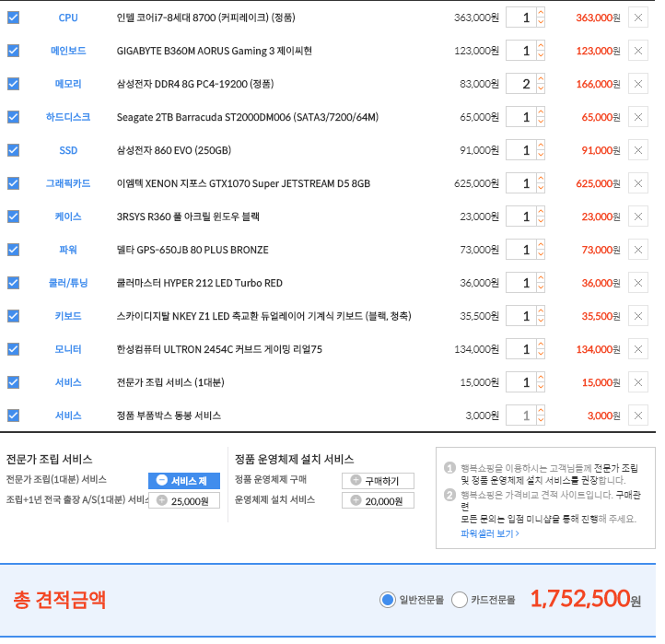The height and width of the screenshot is (644, 665).
Task: Click the 메모리 quantity field
Action: (521, 84)
